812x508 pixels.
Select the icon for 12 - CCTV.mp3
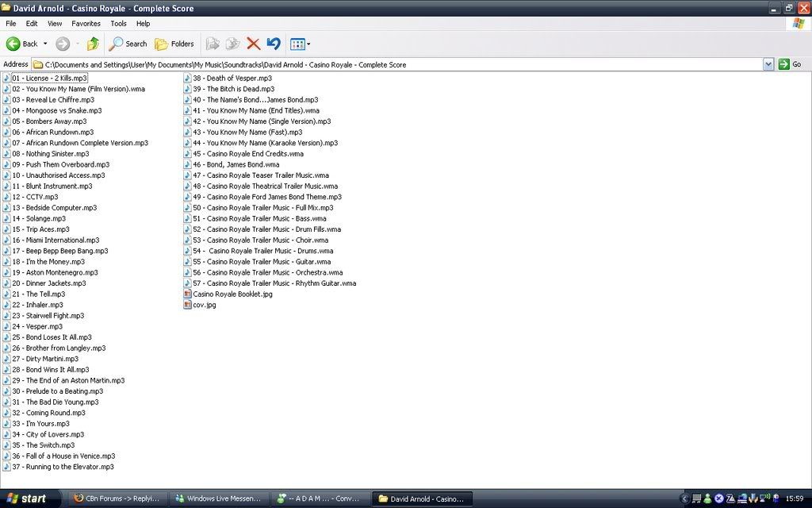click(6, 197)
